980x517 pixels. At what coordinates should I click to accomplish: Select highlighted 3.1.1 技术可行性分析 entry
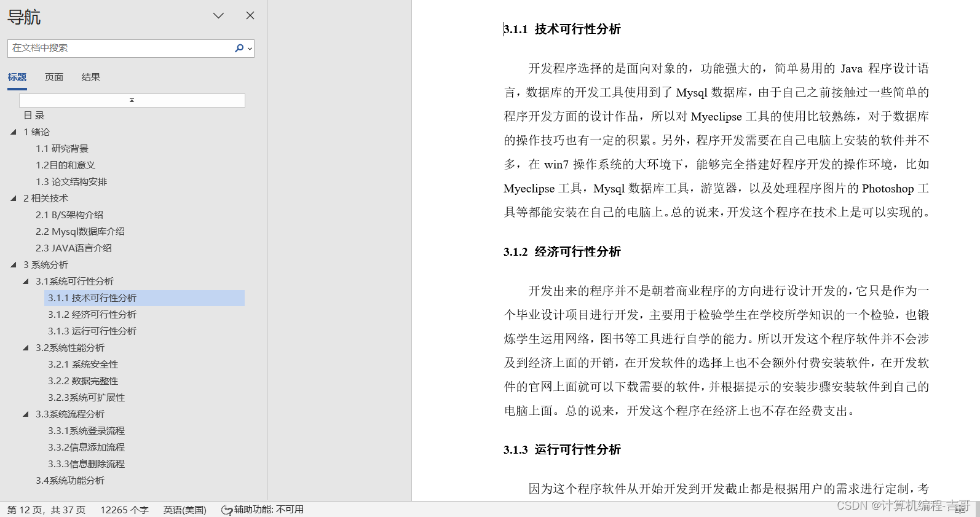(x=144, y=298)
